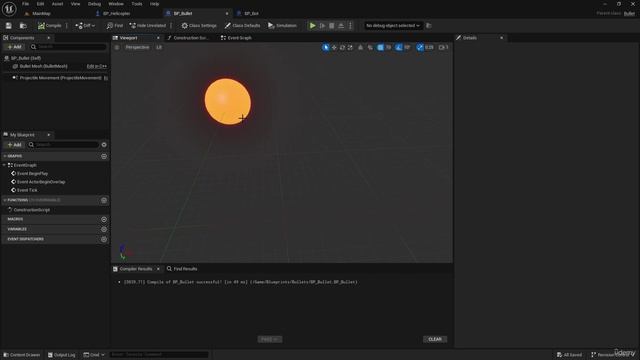The image size is (640, 360).
Task: Open the Tools menu
Action: 137,4
